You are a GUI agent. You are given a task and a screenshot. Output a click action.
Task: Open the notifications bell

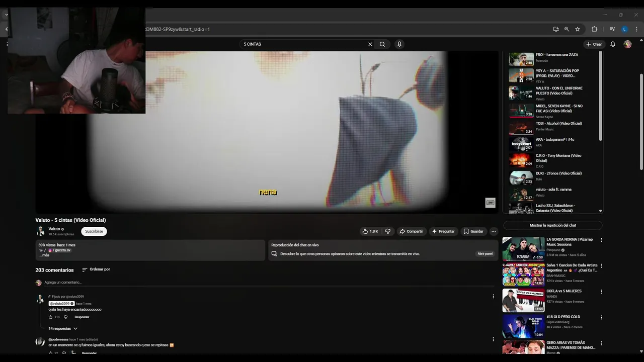[x=613, y=44]
